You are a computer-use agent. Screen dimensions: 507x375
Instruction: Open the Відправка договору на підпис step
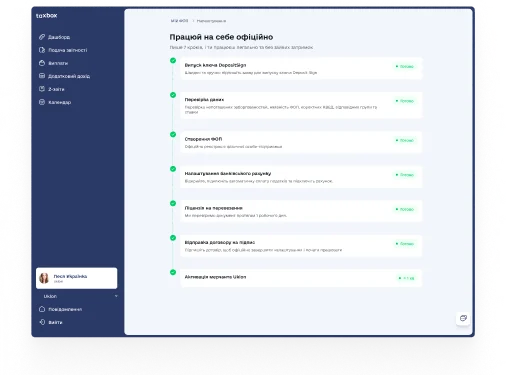pyautogui.click(x=301, y=246)
